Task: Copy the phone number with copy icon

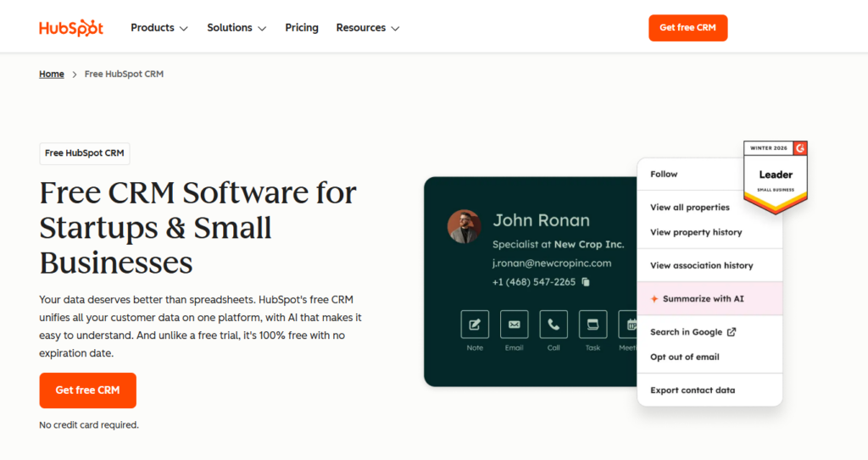Action: click(x=586, y=282)
